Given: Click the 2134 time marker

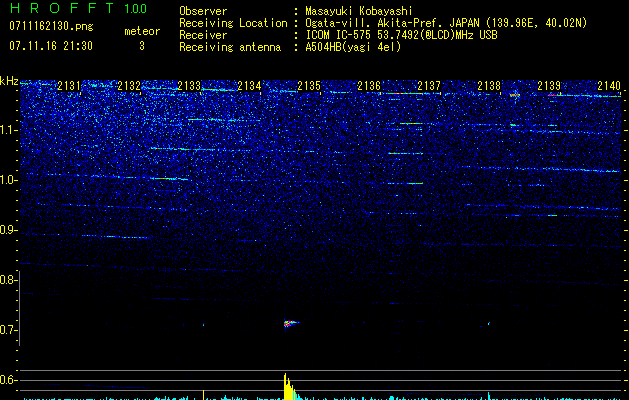Looking at the screenshot, I should (x=249, y=86).
